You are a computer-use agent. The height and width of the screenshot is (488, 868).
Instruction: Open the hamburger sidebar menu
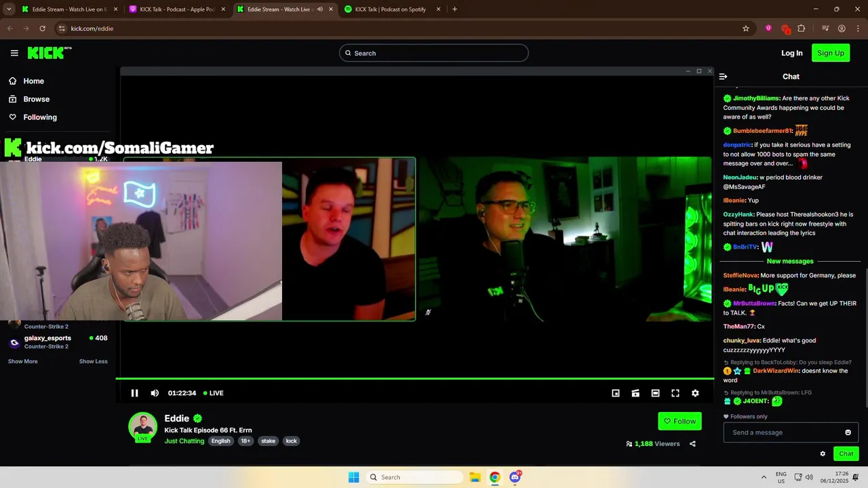point(14,53)
